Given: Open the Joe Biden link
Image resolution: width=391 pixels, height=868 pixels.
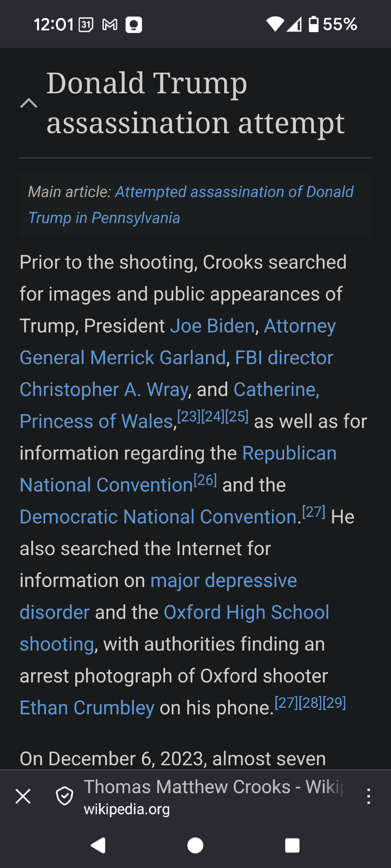Looking at the screenshot, I should coord(212,326).
